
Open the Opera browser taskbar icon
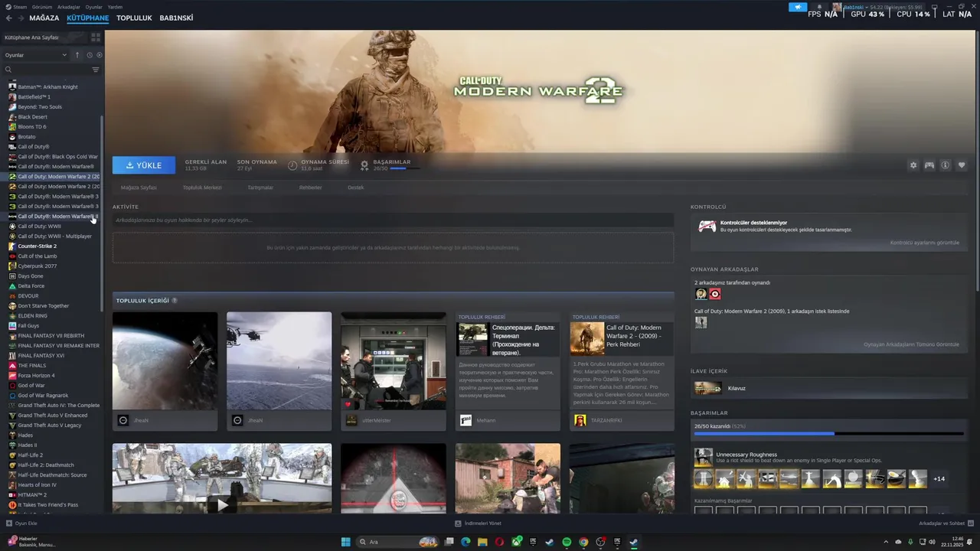(499, 542)
